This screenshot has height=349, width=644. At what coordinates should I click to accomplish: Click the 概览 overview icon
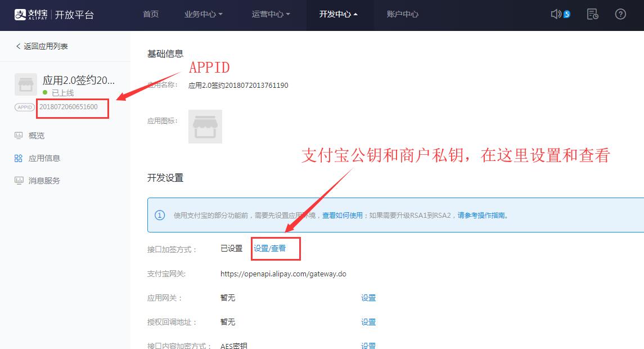click(19, 135)
